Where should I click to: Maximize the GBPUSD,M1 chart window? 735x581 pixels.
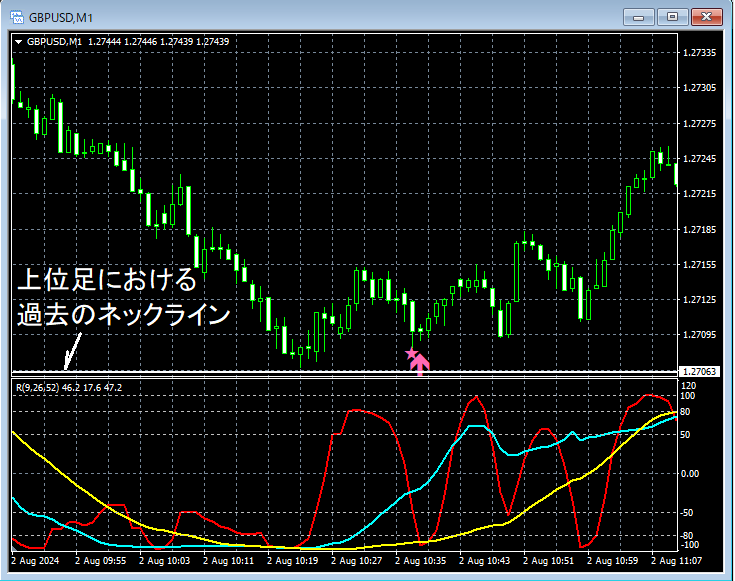(x=672, y=17)
